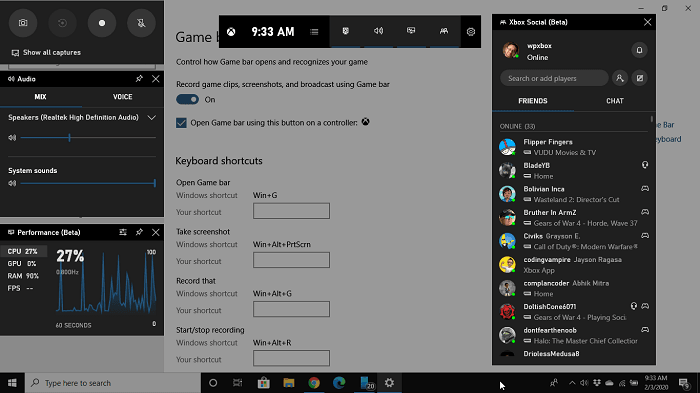700x393 pixels.
Task: Close the Performance widget
Action: (155, 233)
